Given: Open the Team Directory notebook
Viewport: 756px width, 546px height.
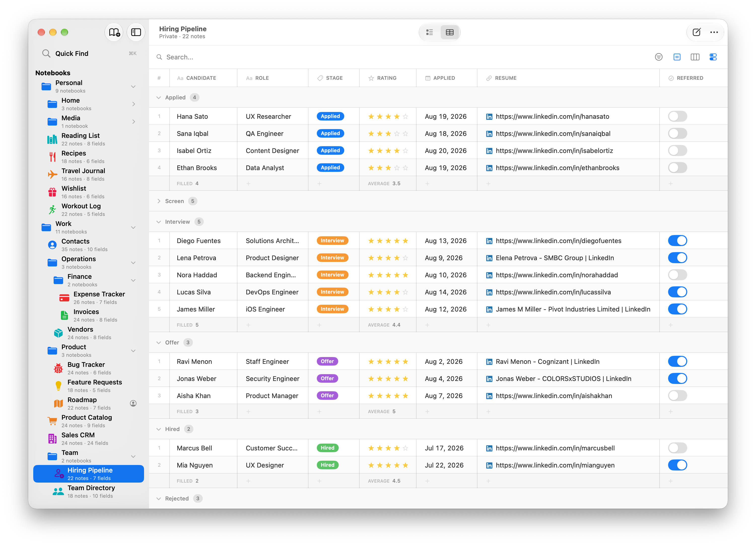Looking at the screenshot, I should click(x=89, y=492).
